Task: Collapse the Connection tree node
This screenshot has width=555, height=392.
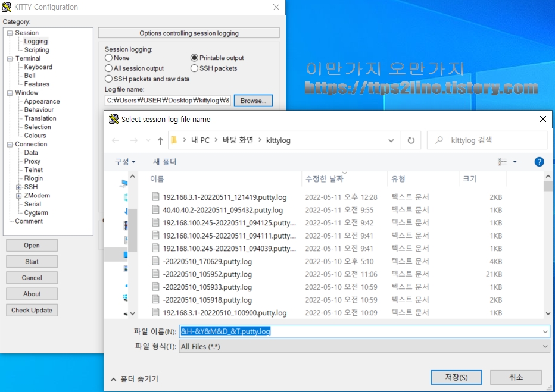Action: [x=10, y=144]
